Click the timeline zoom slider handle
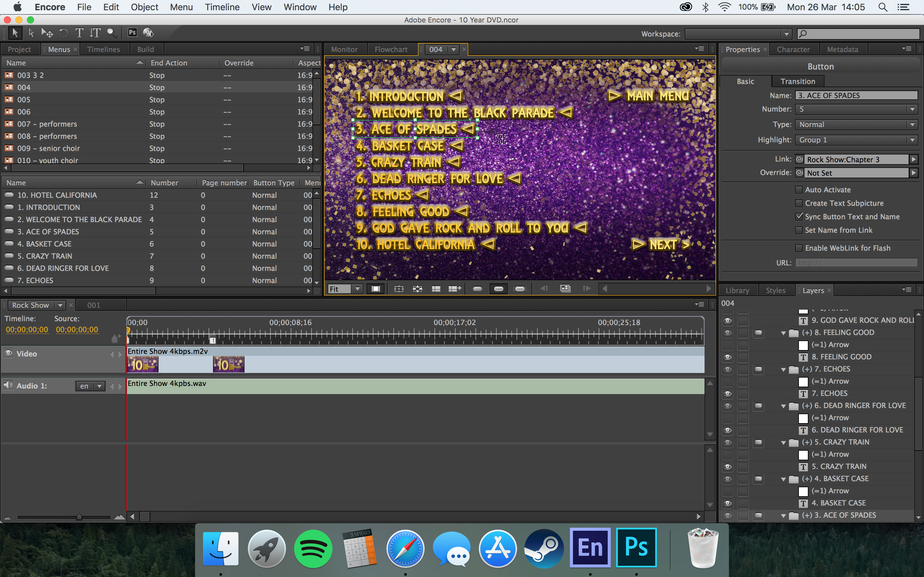Image resolution: width=924 pixels, height=577 pixels. (79, 517)
